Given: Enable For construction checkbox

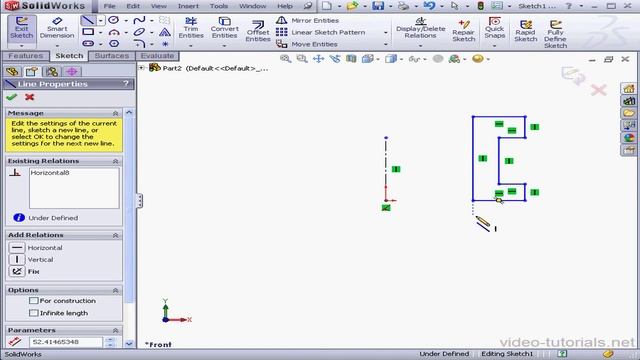Looking at the screenshot, I should pos(33,301).
